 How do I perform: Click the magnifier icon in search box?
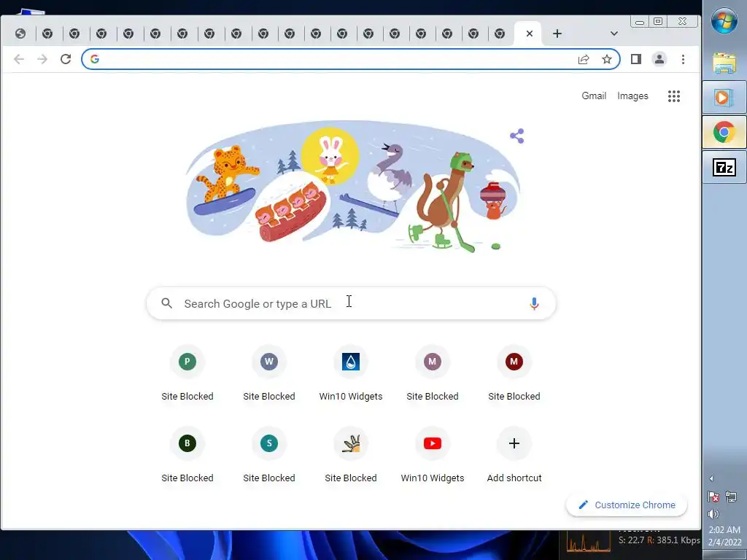166,303
